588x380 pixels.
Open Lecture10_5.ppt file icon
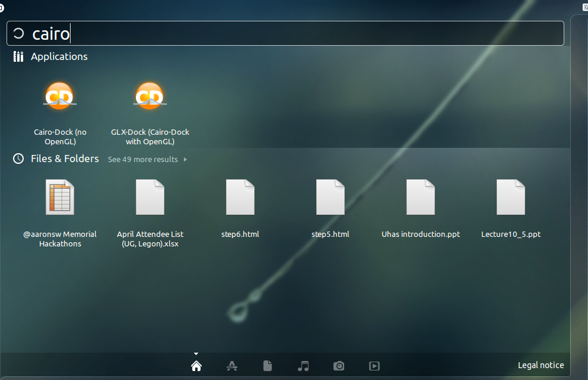[x=511, y=197]
